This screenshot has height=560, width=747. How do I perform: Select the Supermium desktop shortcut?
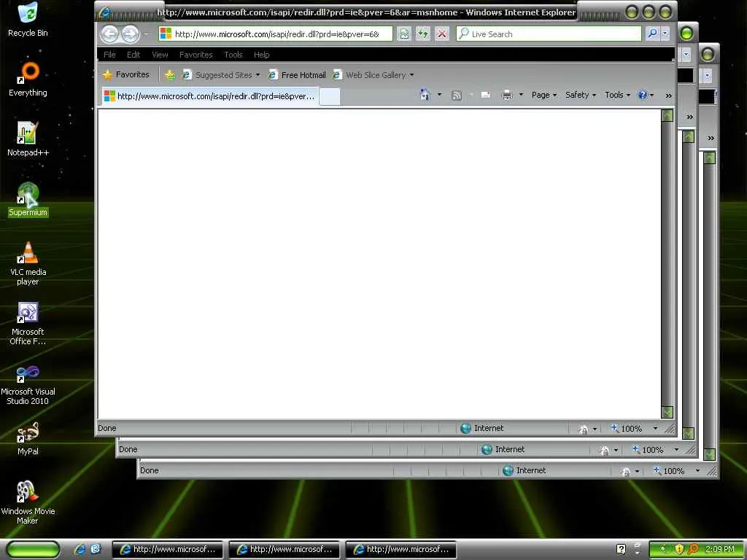(x=28, y=199)
